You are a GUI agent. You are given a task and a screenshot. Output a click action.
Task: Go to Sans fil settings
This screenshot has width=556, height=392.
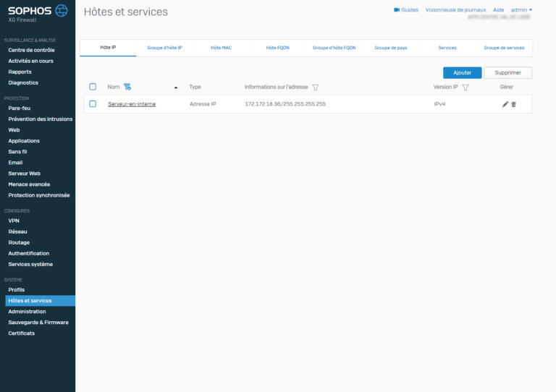pyautogui.click(x=17, y=152)
